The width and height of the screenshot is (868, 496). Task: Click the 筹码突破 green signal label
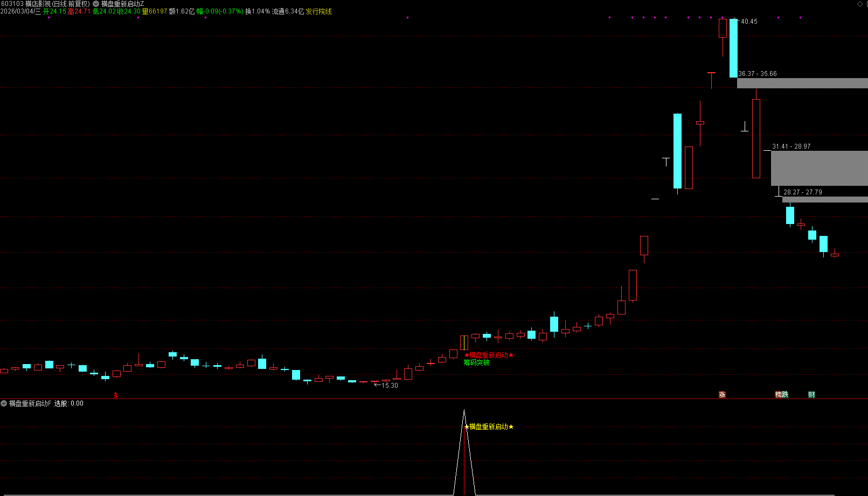point(476,363)
